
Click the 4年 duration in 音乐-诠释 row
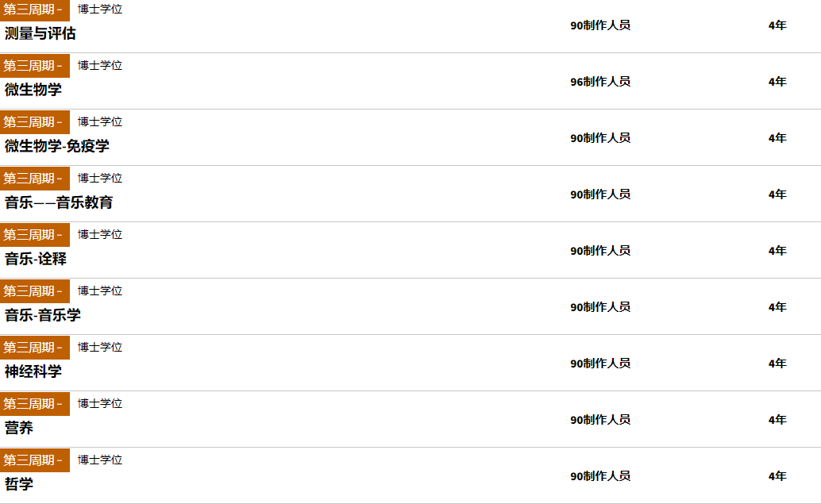(x=777, y=251)
